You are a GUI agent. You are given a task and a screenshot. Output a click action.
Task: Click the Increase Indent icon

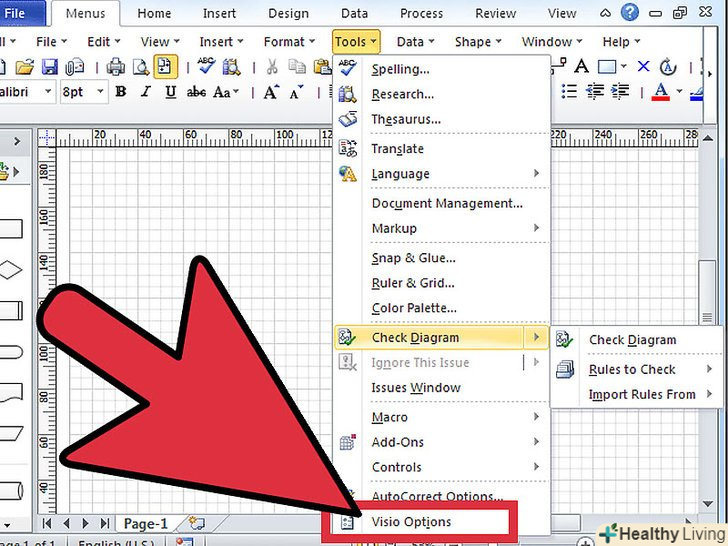click(620, 91)
